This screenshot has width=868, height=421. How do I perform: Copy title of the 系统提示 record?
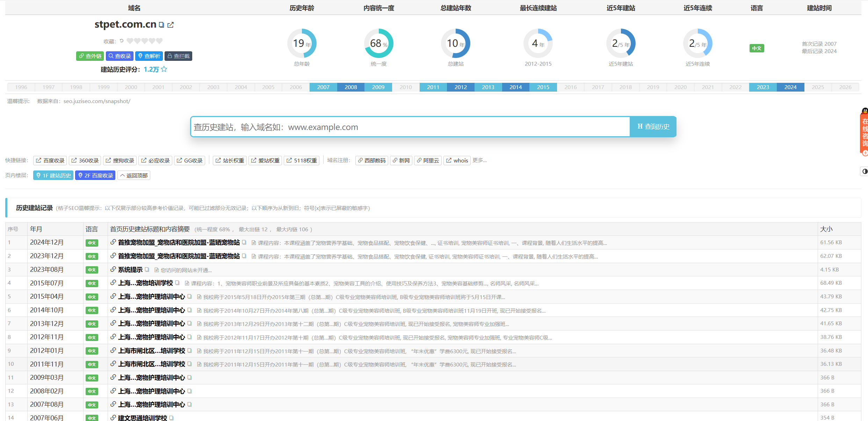pyautogui.click(x=147, y=269)
